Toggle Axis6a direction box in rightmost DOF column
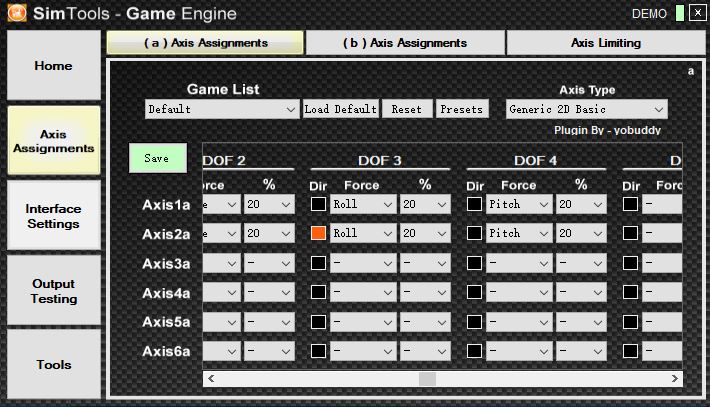Screen dimensions: 710x407 pyautogui.click(x=630, y=351)
